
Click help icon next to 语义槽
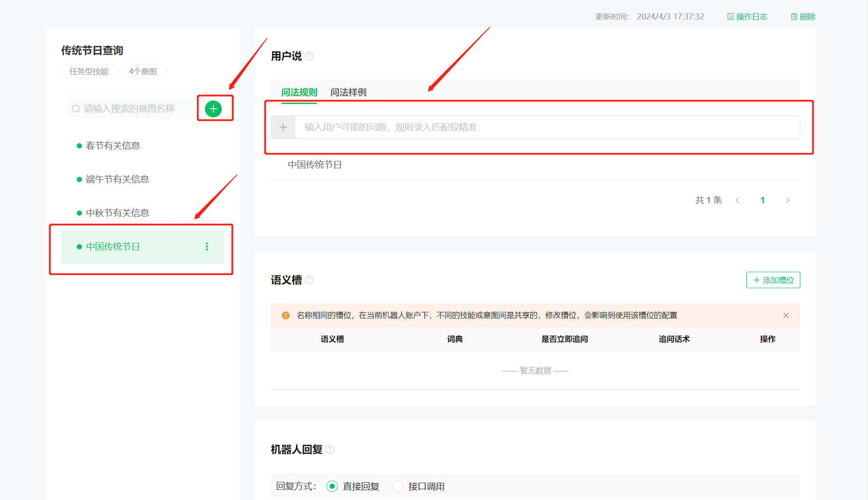point(309,280)
